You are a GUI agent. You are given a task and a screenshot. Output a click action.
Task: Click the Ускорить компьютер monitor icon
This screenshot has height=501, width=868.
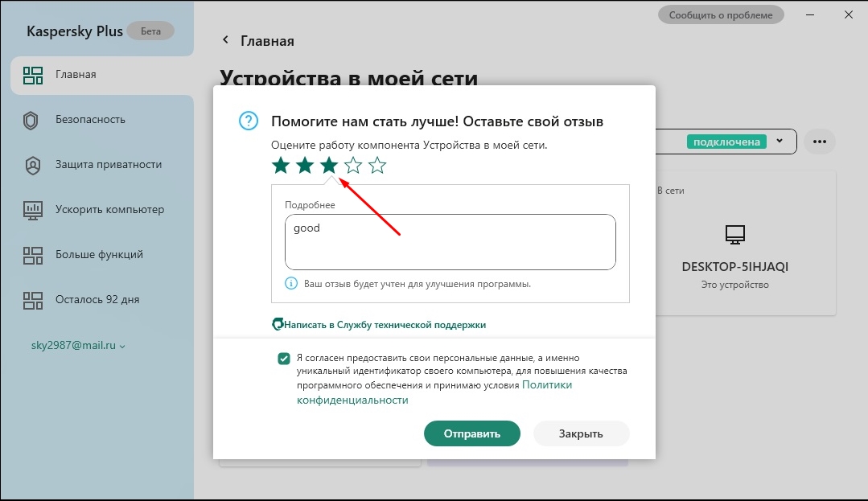32,210
